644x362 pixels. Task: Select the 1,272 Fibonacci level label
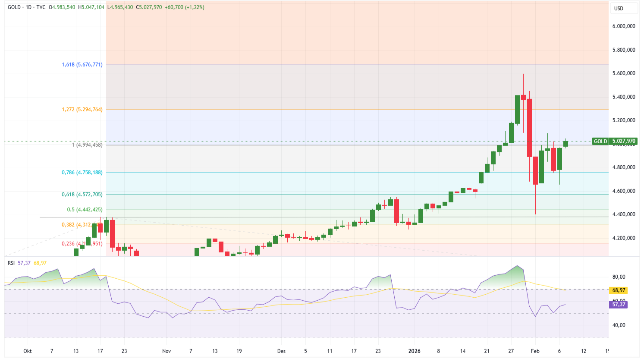coord(82,110)
